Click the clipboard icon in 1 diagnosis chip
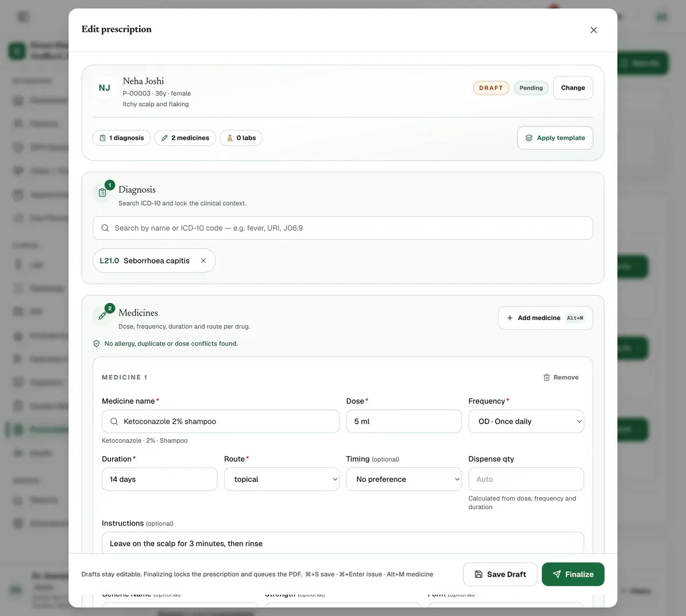This screenshot has width=686, height=616. click(x=102, y=138)
